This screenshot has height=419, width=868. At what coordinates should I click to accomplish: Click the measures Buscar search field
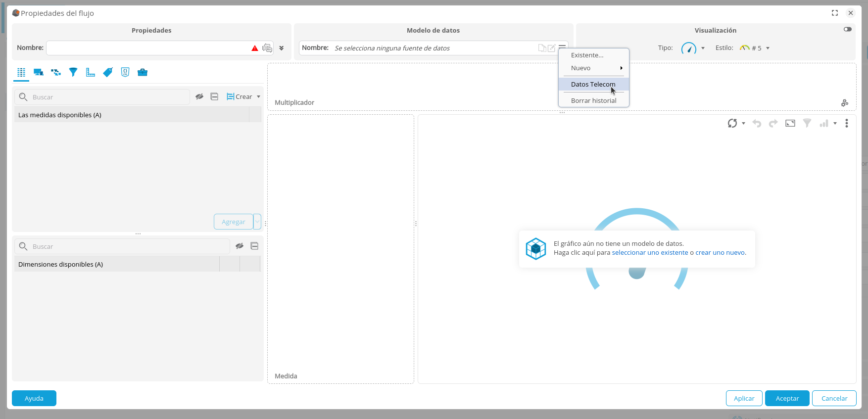click(109, 97)
